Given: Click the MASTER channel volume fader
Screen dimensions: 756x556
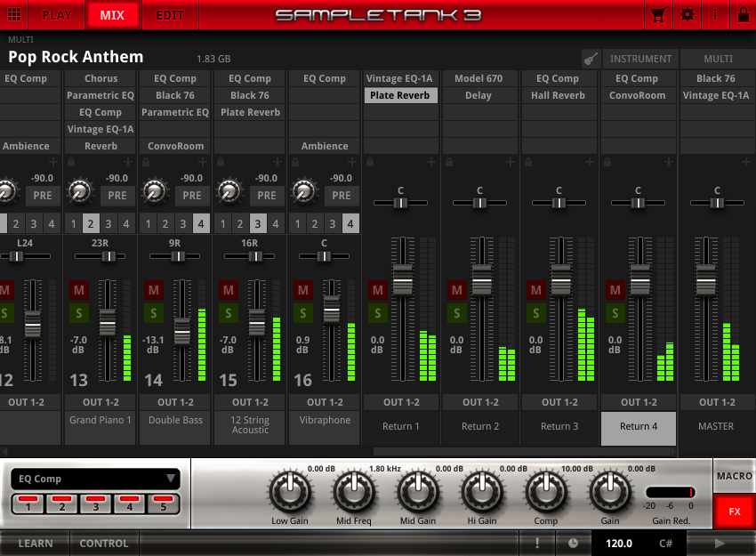Looking at the screenshot, I should [x=706, y=279].
